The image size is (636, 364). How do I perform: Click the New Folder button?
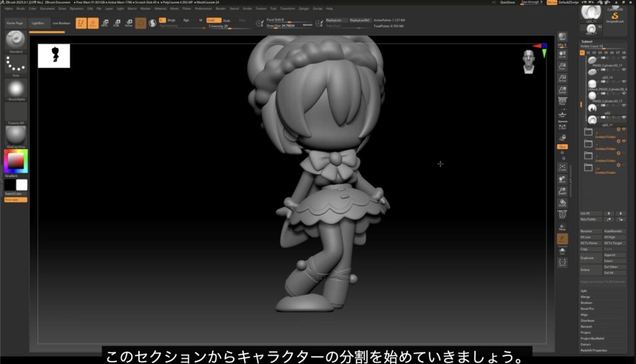tap(591, 219)
